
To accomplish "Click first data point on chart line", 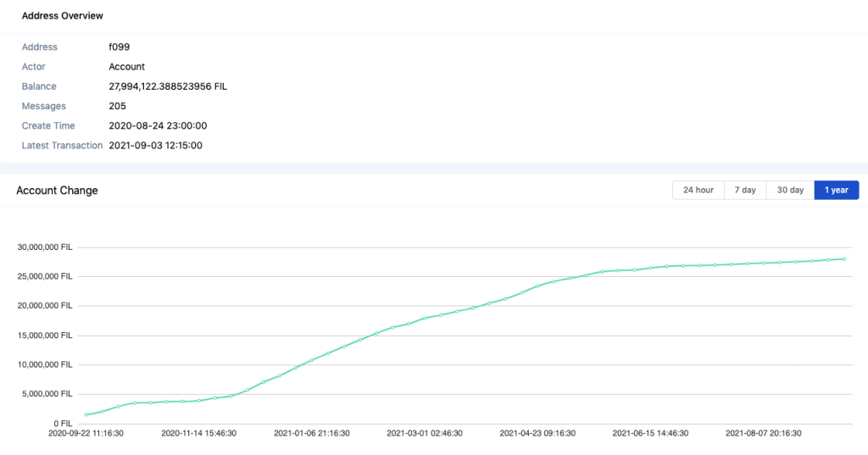I will [x=86, y=415].
